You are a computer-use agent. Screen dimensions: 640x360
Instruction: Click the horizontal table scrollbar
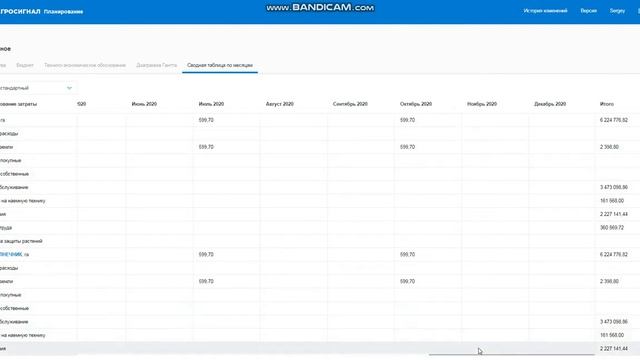[511, 355]
